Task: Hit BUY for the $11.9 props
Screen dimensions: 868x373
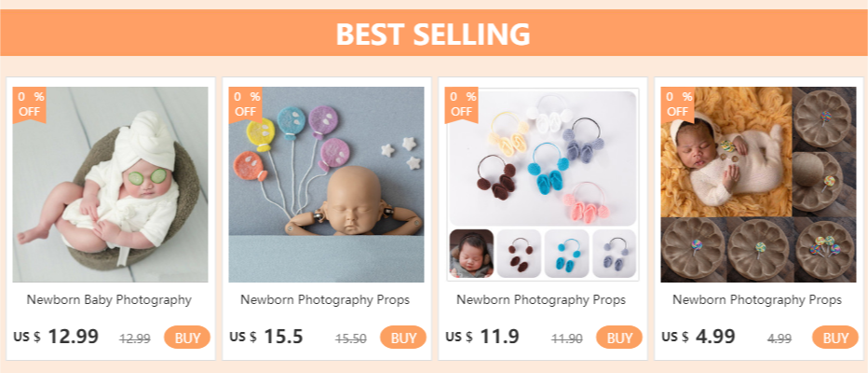Action: tap(619, 338)
